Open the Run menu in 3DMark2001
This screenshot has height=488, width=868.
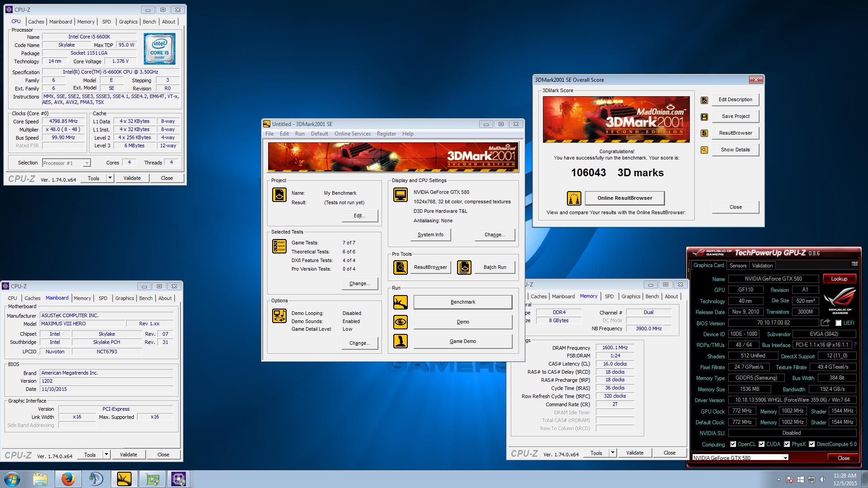tap(300, 134)
